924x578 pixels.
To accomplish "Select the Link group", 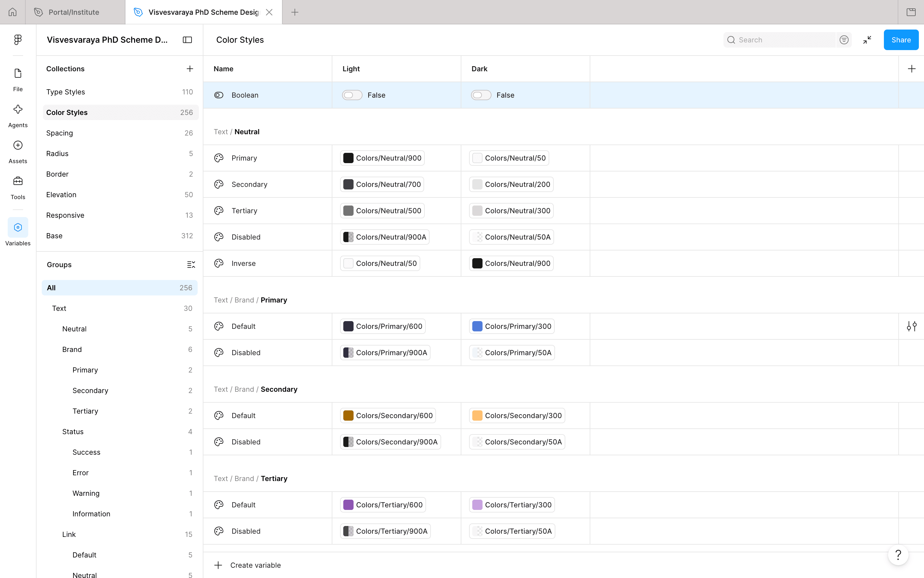I will pos(119,534).
